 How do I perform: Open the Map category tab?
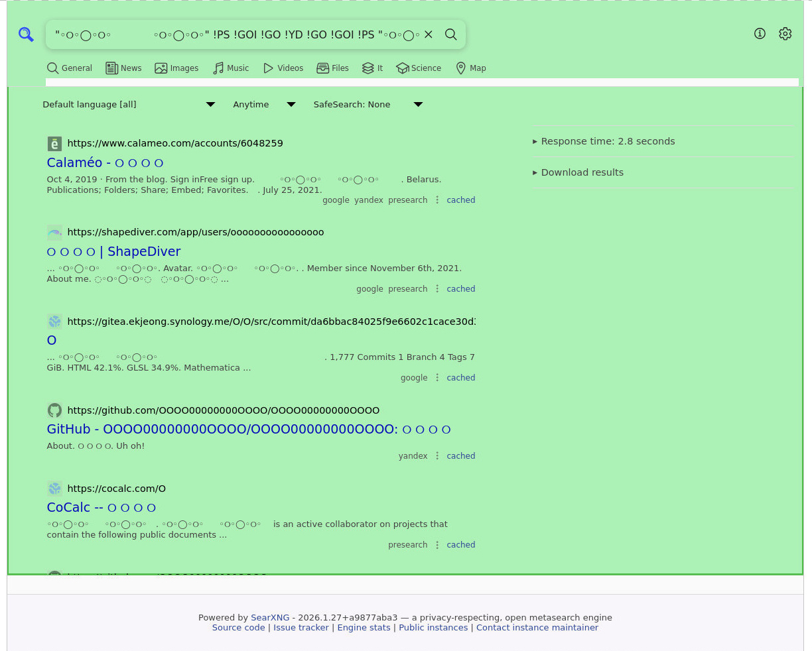click(x=471, y=68)
